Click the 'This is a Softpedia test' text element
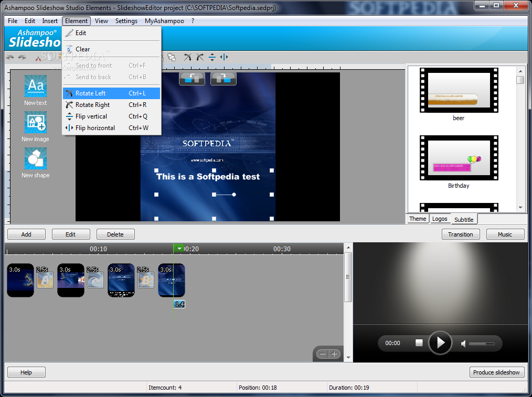 click(208, 177)
